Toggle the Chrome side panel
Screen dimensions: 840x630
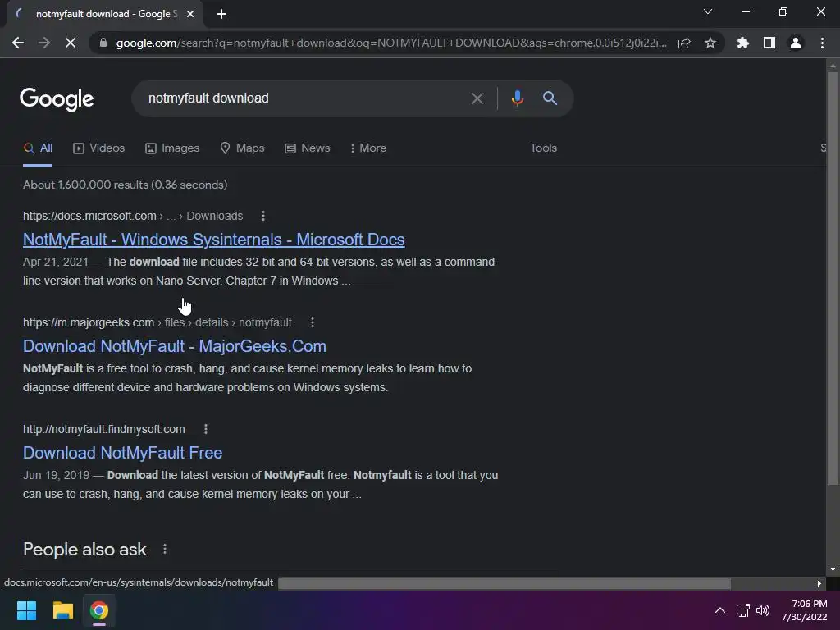(x=769, y=43)
